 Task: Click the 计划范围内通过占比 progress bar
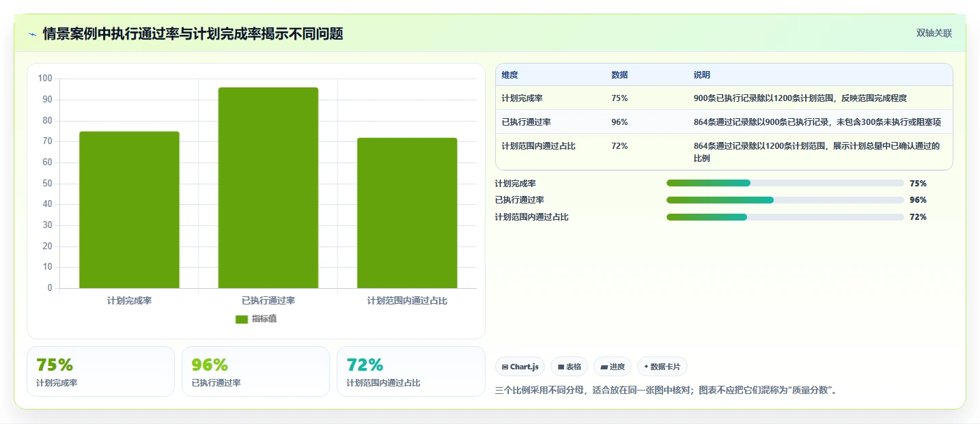[x=785, y=217]
